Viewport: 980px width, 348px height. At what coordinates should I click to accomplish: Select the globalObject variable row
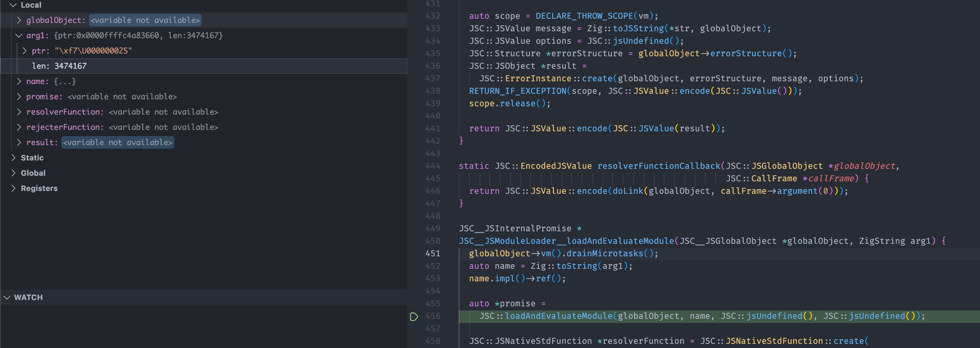tap(56, 20)
